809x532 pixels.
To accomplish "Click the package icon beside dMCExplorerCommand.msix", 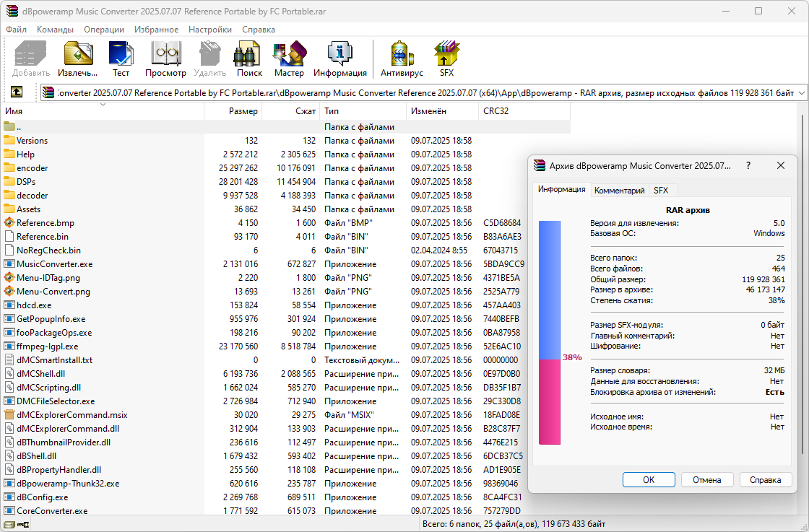I will (9, 415).
